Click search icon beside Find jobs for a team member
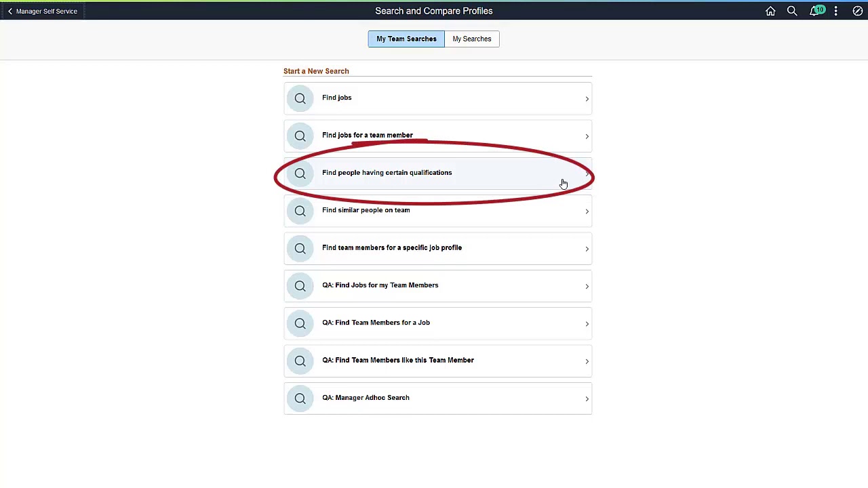 [300, 136]
